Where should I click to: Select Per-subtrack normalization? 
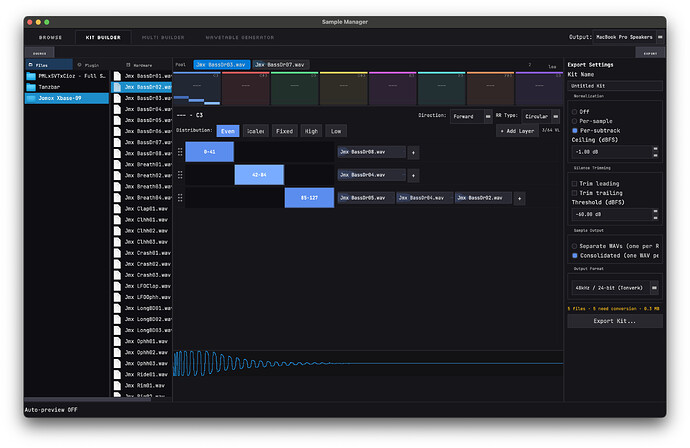574,131
